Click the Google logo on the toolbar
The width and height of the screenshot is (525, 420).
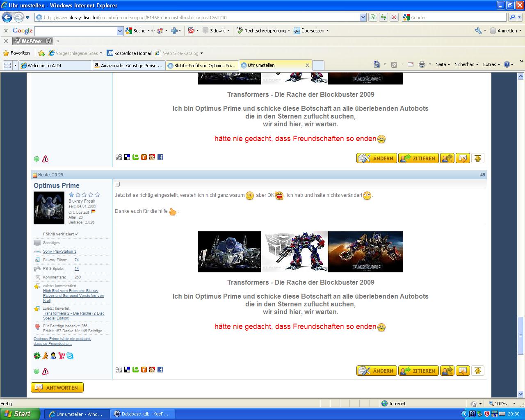tap(23, 31)
